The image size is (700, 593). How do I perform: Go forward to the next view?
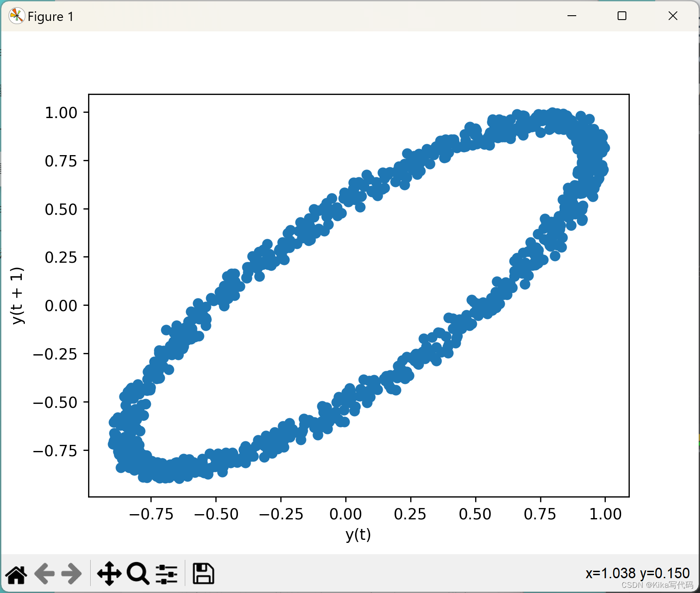(71, 574)
